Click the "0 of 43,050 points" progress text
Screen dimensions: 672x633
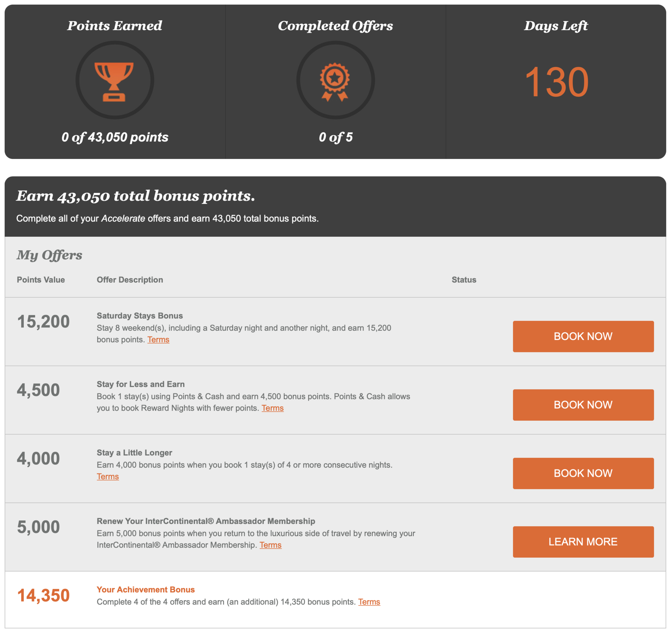tap(115, 137)
